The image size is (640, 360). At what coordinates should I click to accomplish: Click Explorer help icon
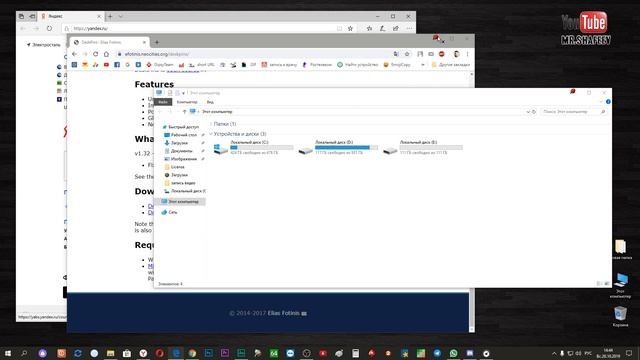point(608,102)
